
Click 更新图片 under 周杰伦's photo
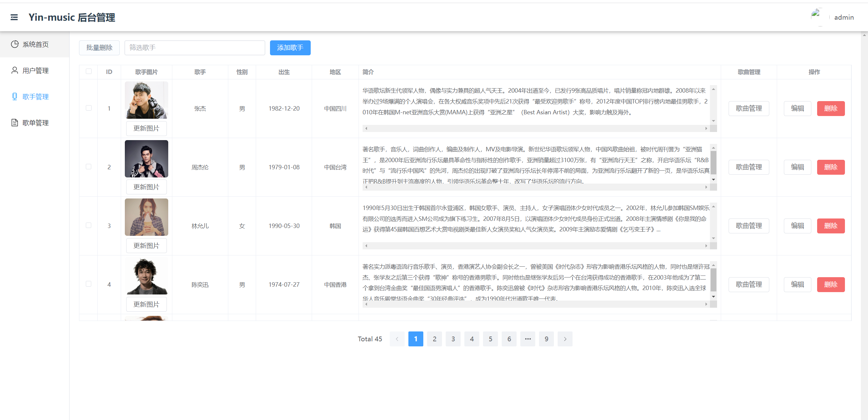click(x=146, y=187)
